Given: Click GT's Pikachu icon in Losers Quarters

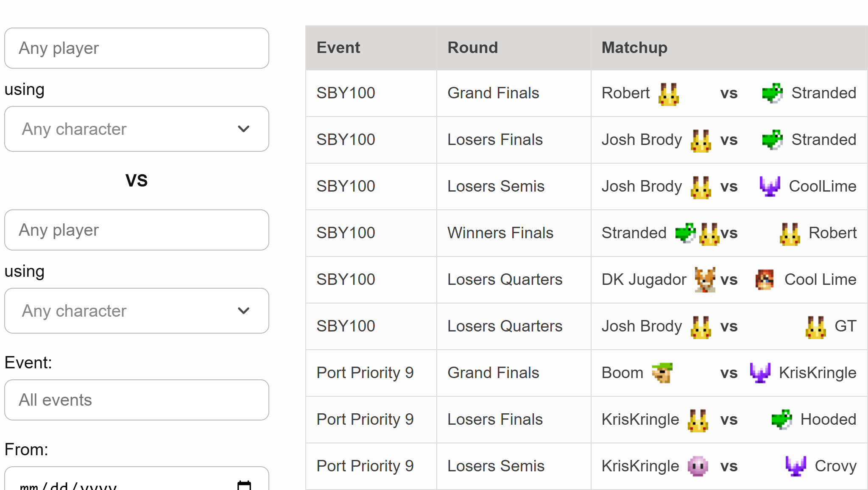Looking at the screenshot, I should [x=815, y=327].
